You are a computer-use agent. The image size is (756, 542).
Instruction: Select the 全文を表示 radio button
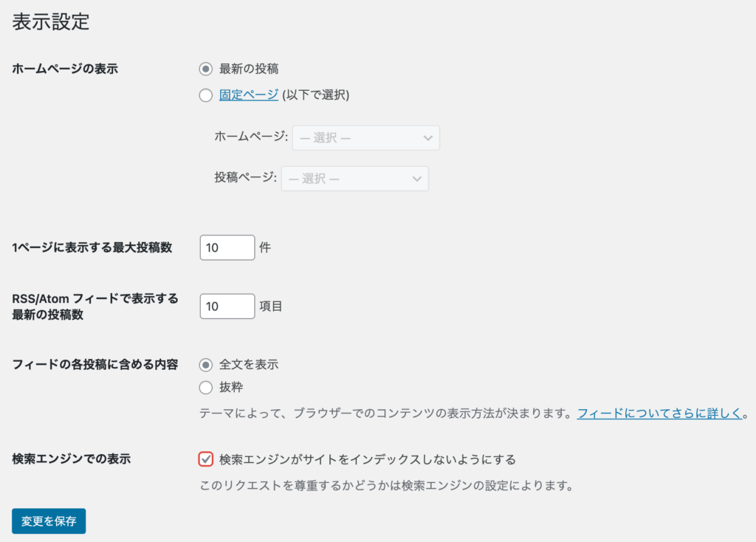coord(206,364)
